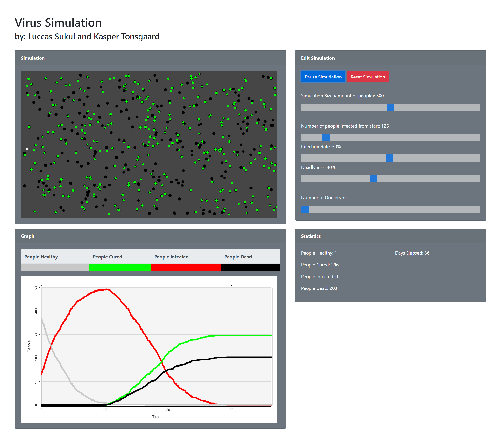The image size is (501, 448).
Task: Click the infected-from-start slider handle
Action: [326, 137]
